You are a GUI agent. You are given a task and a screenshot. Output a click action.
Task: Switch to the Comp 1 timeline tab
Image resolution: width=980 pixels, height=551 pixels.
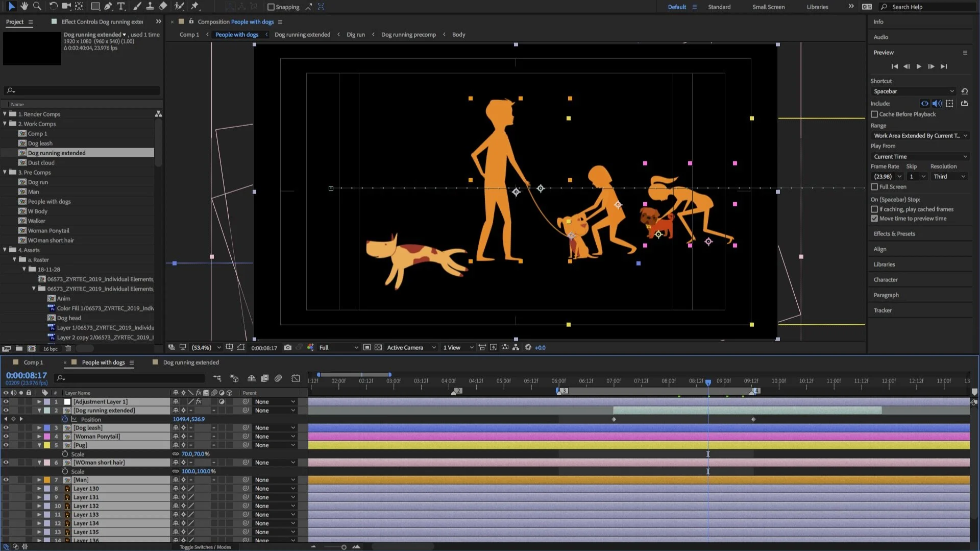33,362
